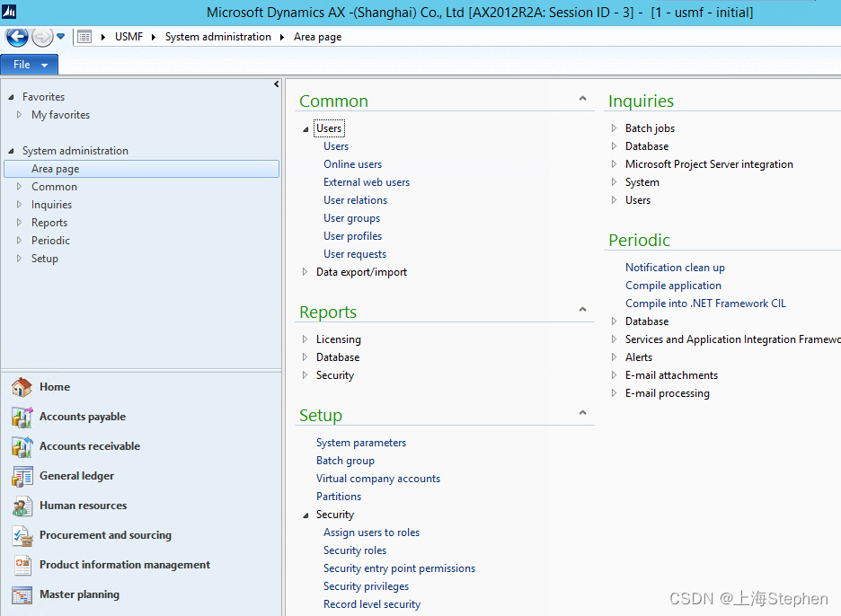
Task: Open the Master planning module icon
Action: tap(22, 594)
